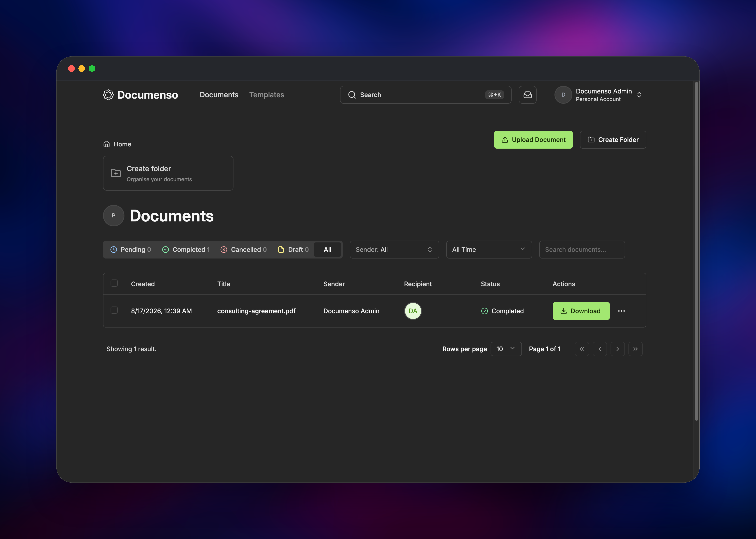Viewport: 756px width, 539px height.
Task: Click the Status column header
Action: 490,284
